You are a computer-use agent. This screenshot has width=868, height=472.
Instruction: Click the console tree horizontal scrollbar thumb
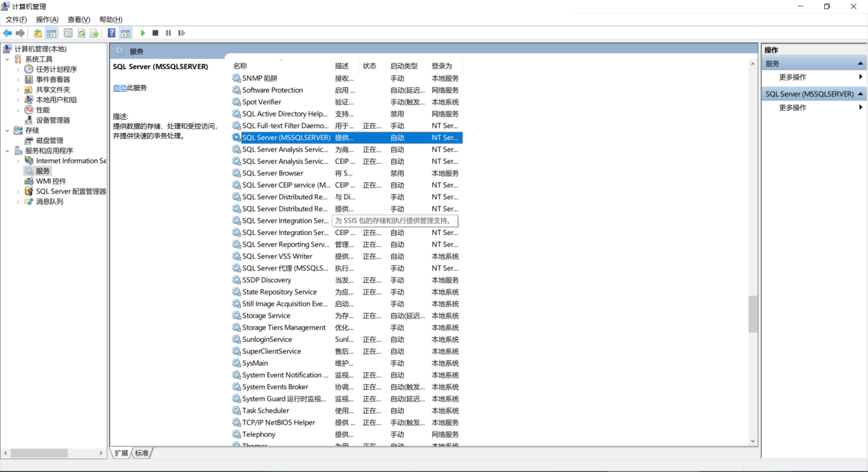point(39,453)
